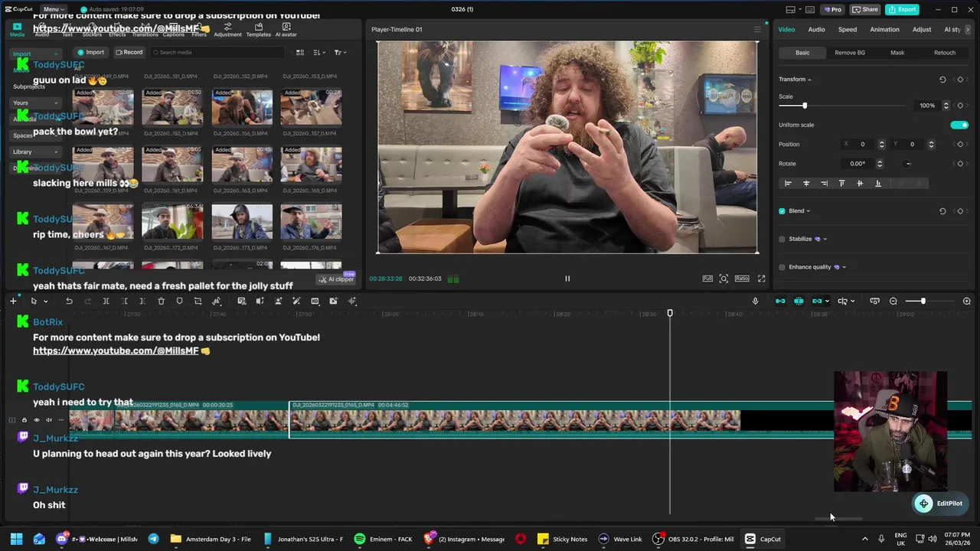Click the delete trash icon in timeline toolbar

pyautogui.click(x=161, y=302)
